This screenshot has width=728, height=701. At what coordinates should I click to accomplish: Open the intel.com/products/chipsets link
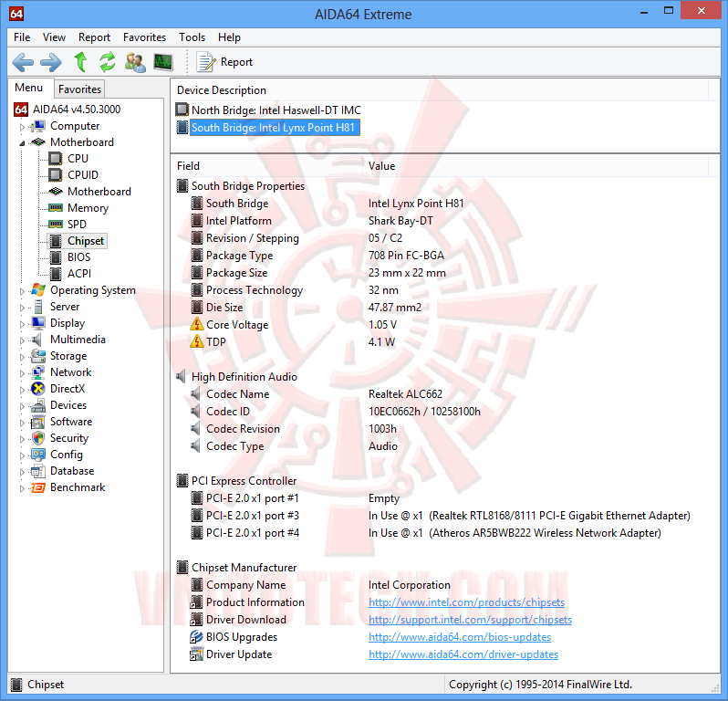pos(466,602)
